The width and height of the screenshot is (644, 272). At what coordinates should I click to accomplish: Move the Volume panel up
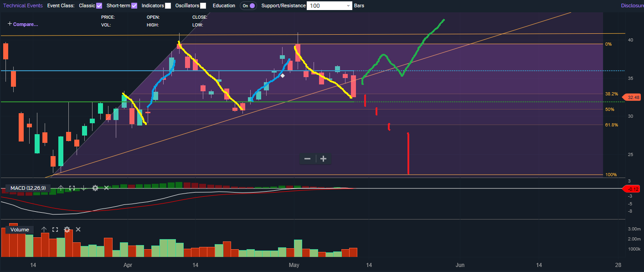(x=44, y=230)
